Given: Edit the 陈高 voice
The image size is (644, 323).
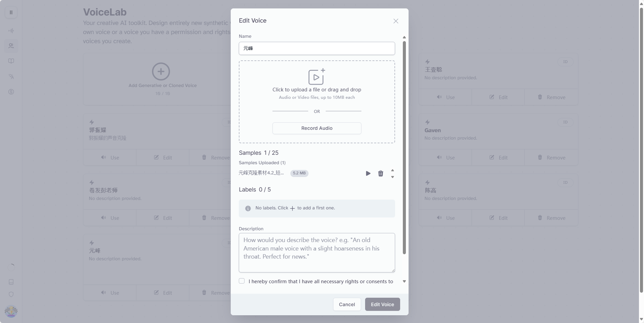Looking at the screenshot, I should 498,218.
